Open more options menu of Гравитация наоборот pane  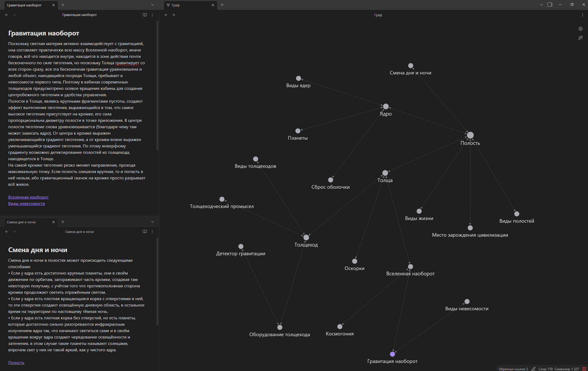pyautogui.click(x=152, y=15)
